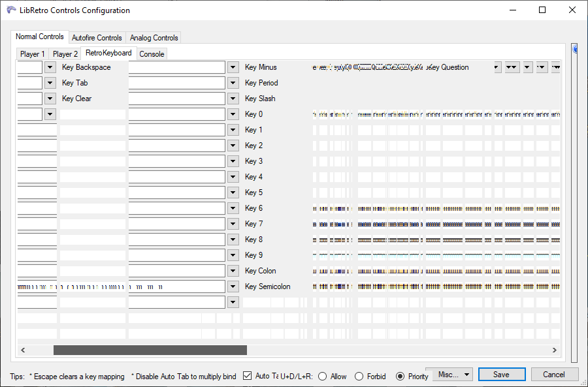588x387 pixels.
Task: Click the LibRetro app icon in the title bar
Action: tap(11, 10)
